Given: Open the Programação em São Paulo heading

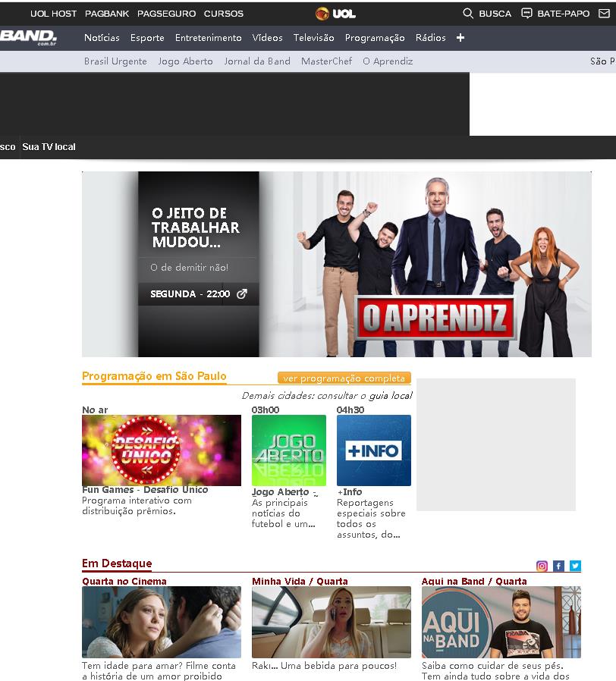Looking at the screenshot, I should point(154,376).
